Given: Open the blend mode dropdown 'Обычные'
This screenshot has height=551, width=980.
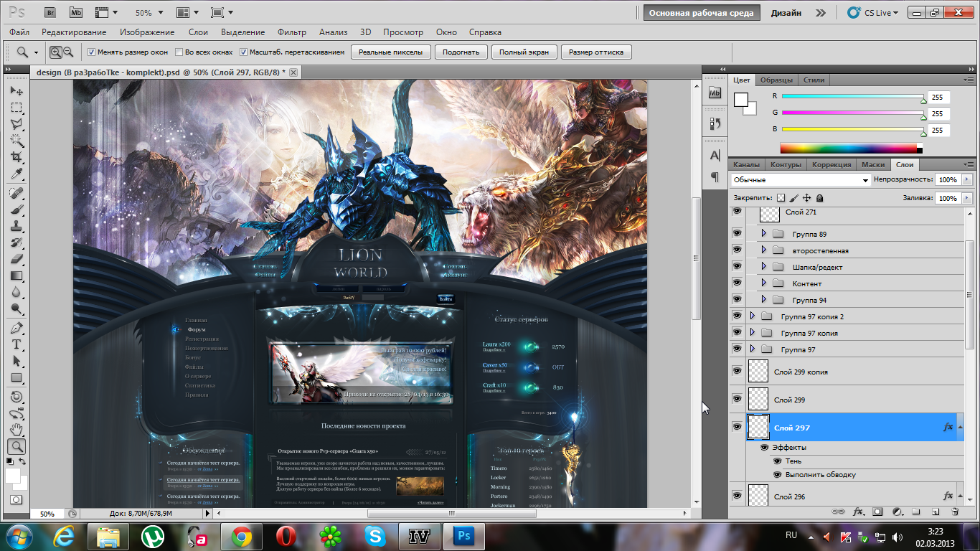Looking at the screenshot, I should coord(800,180).
